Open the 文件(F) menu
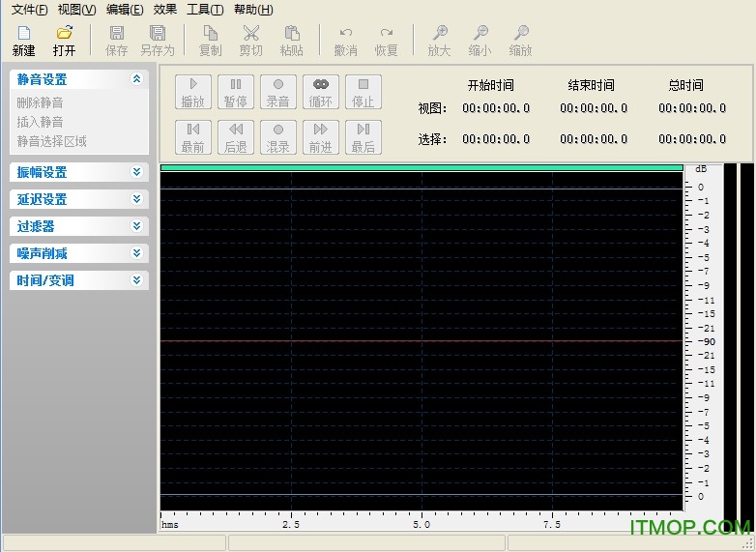The width and height of the screenshot is (756, 552). (29, 10)
